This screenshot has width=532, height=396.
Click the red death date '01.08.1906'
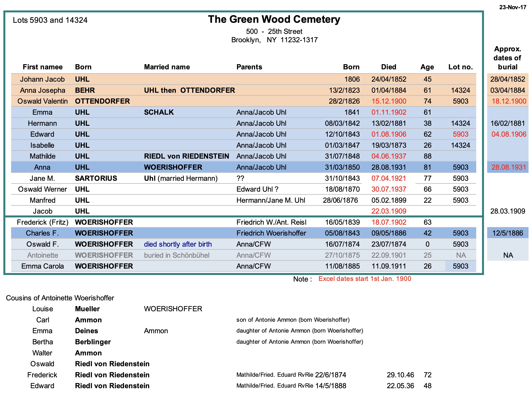[x=389, y=134]
